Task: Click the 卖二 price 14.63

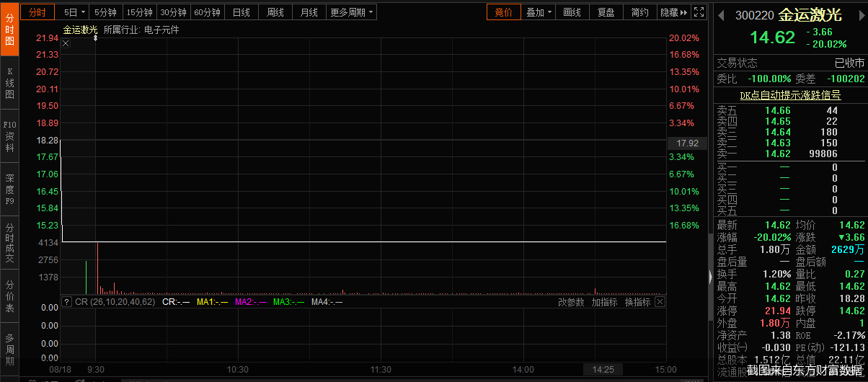Action: 778,143
